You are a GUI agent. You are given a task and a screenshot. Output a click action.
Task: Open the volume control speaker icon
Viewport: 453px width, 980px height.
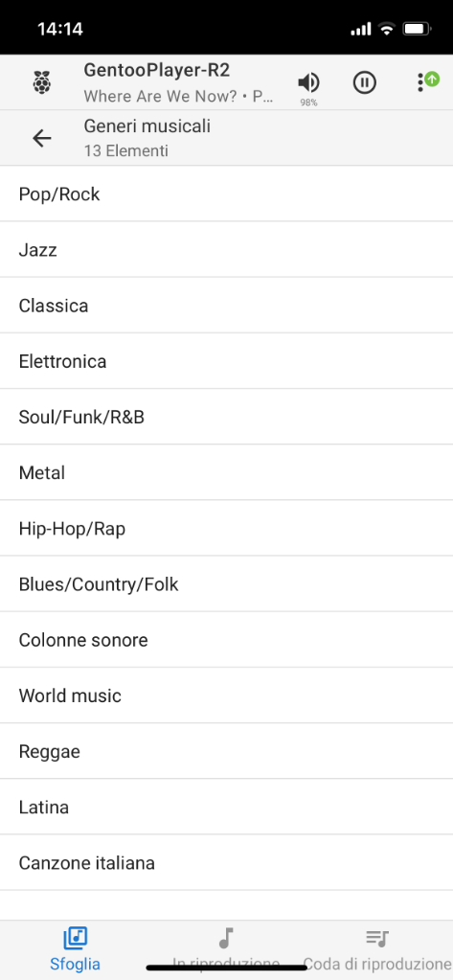coord(308,82)
